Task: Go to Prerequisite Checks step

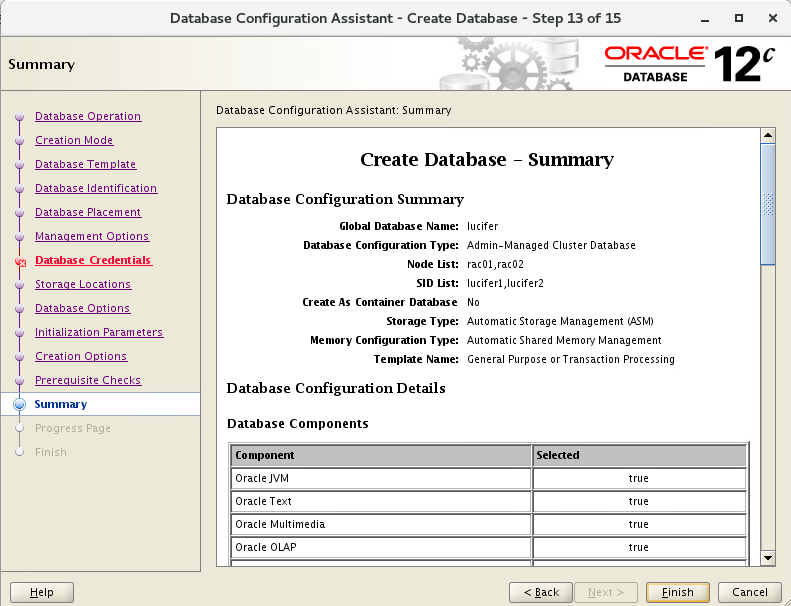Action: (x=88, y=380)
